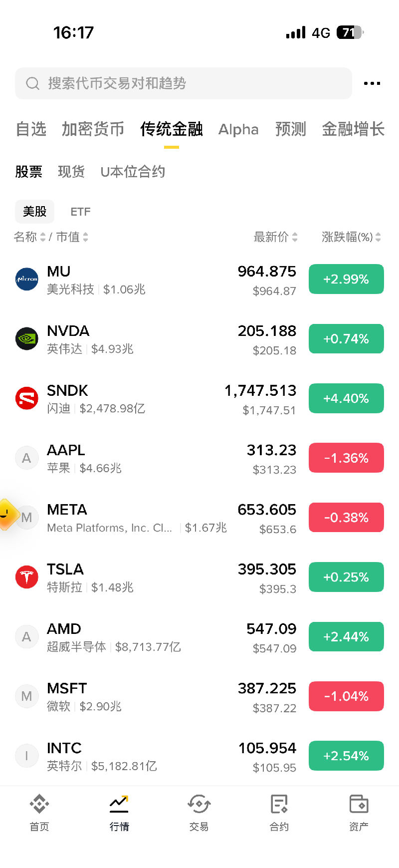399x868 pixels.
Task: Open the Alpha tab
Action: [x=238, y=129]
